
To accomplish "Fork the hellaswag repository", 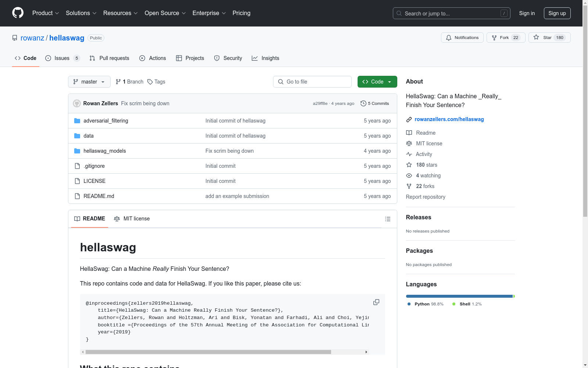I will click(x=506, y=38).
